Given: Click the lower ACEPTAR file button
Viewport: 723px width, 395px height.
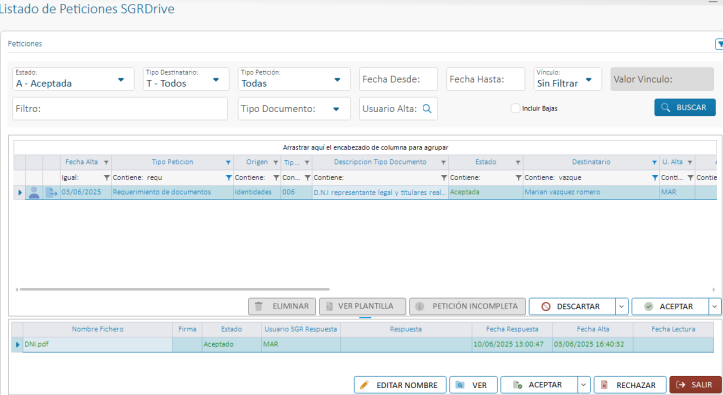Looking at the screenshot, I should click(539, 385).
